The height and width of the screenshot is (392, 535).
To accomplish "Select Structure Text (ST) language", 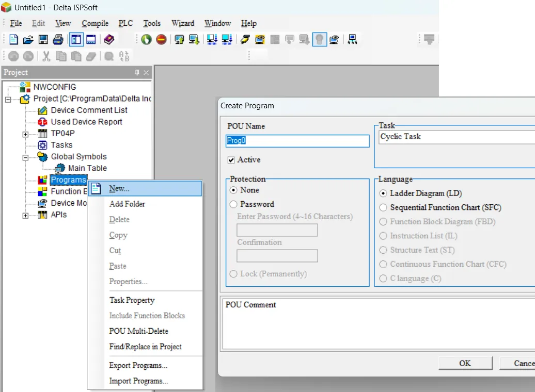I will pos(383,250).
